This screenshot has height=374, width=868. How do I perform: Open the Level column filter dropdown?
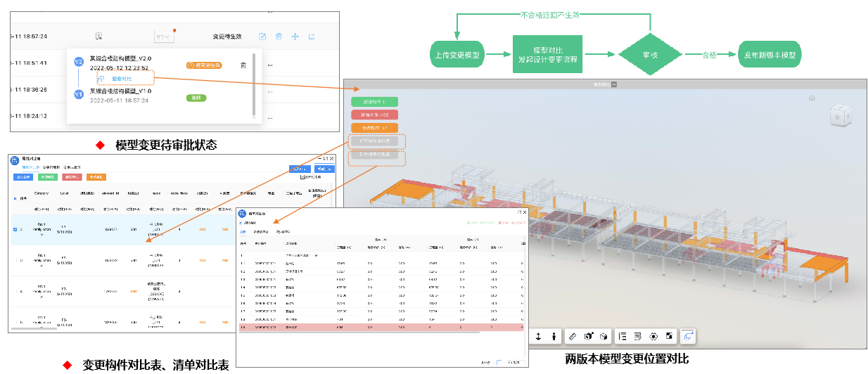click(64, 209)
